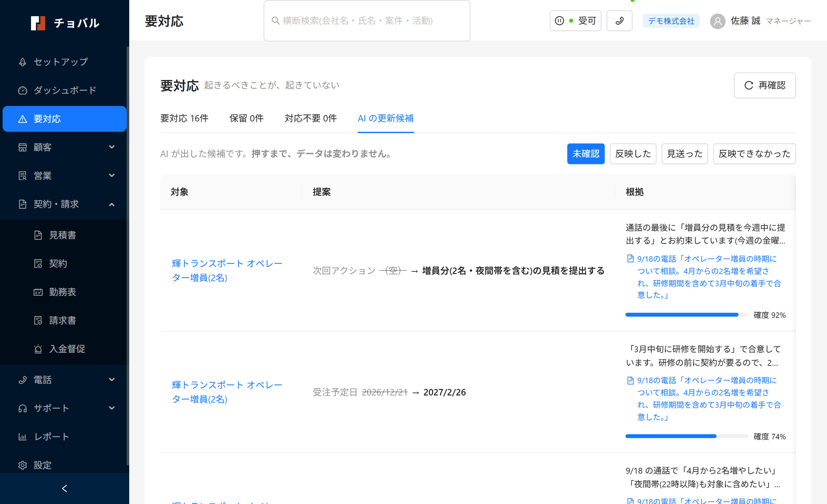
Task: Click the new date 2027/2/26
Action: click(x=445, y=392)
